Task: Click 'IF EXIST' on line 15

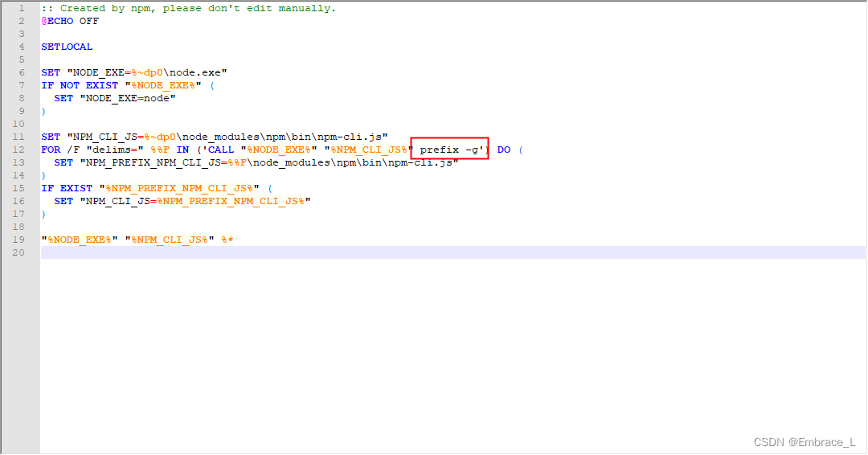Action: coord(67,188)
